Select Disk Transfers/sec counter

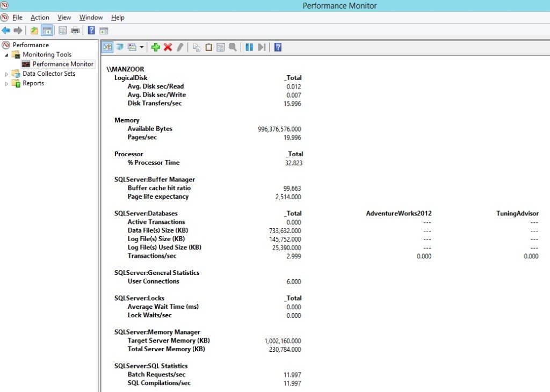point(155,103)
